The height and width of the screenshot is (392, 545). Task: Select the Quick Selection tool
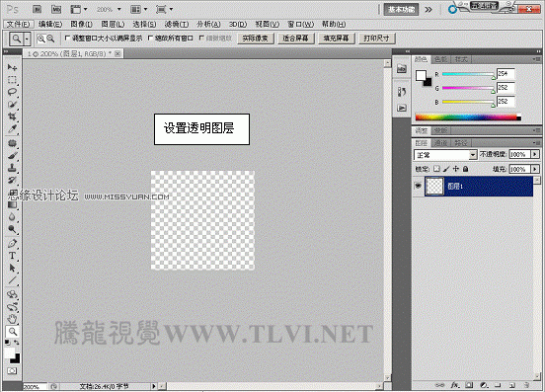[x=12, y=104]
